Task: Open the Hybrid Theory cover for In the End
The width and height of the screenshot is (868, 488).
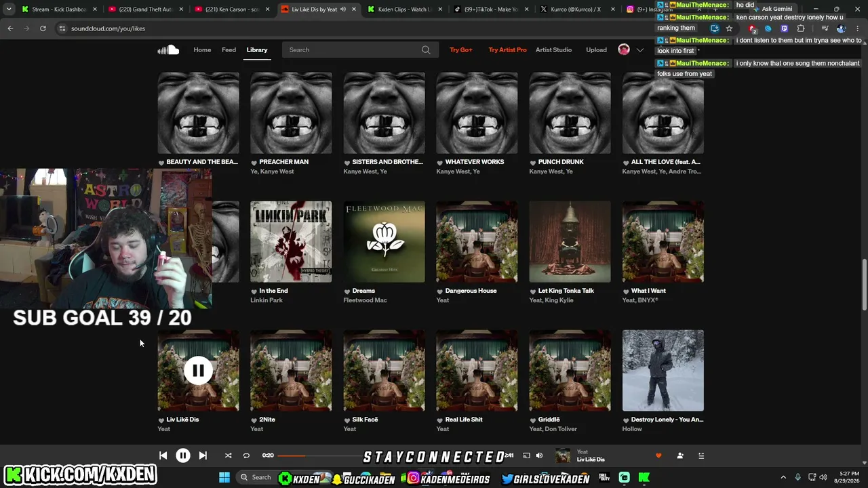Action: 291,242
